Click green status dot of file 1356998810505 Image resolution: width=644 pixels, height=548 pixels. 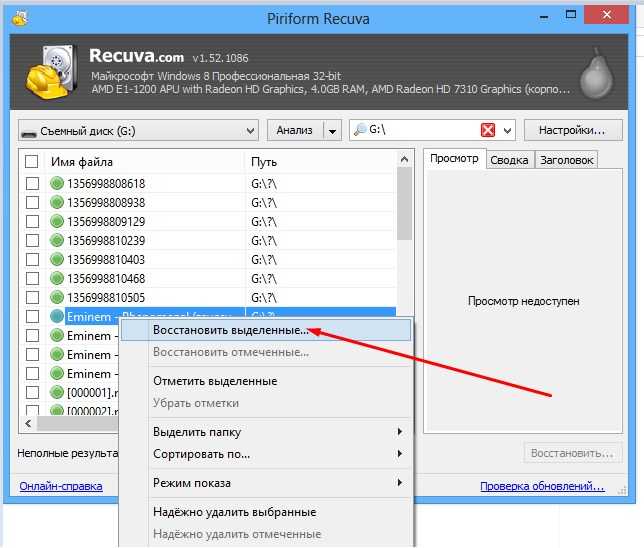57,297
